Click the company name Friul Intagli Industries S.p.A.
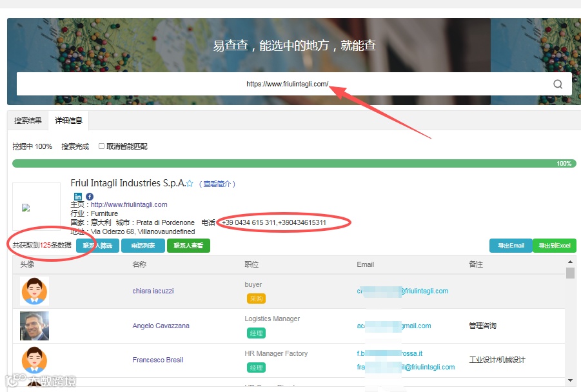Viewport: 581px width, 392px height. 128,183
